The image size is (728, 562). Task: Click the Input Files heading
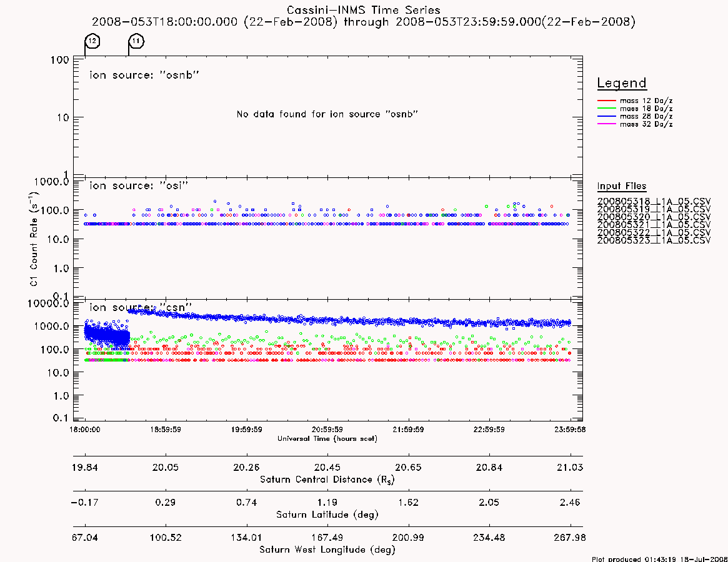pos(622,186)
